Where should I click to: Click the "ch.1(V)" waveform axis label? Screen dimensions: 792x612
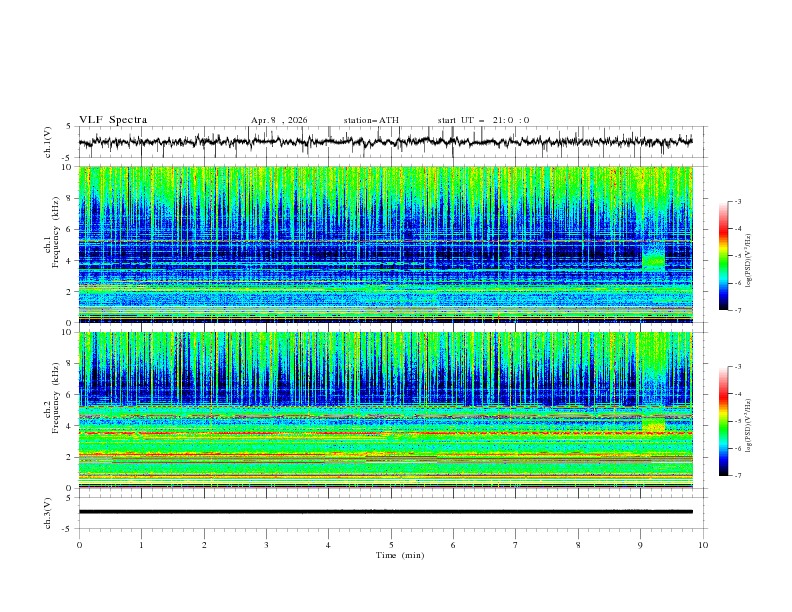tap(48, 142)
